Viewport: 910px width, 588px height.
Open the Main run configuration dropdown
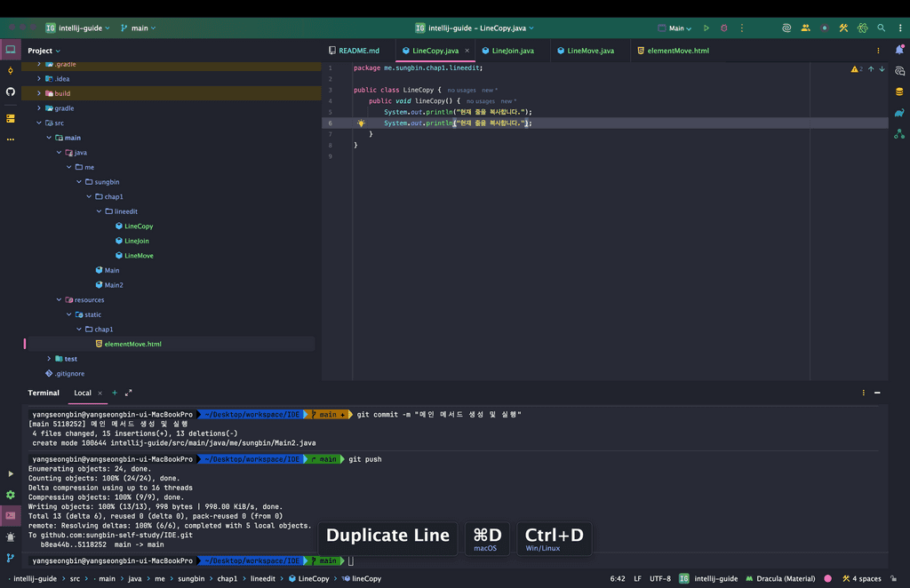[675, 28]
